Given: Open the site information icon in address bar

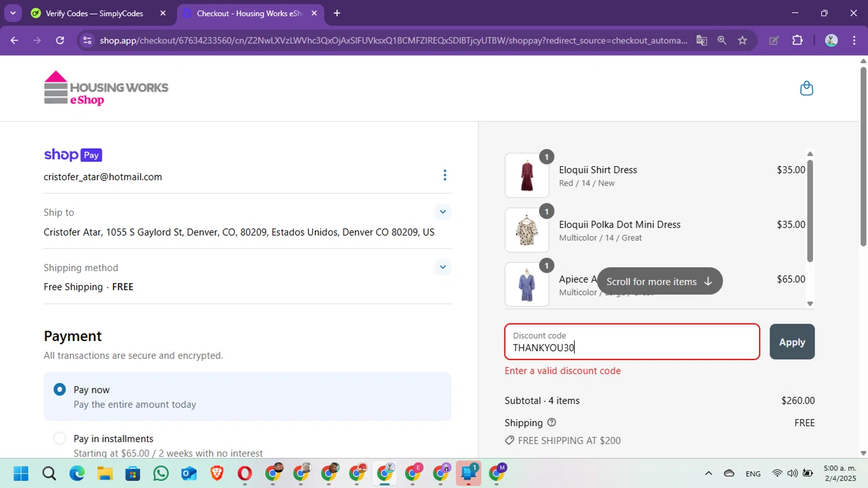Looking at the screenshot, I should (x=87, y=41).
